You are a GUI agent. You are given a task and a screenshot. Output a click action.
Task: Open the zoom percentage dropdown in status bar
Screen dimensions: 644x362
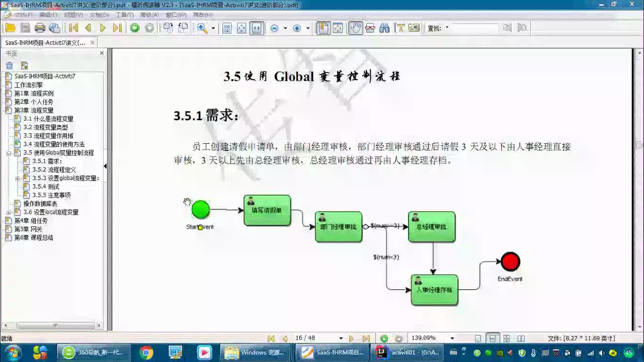pos(452,338)
